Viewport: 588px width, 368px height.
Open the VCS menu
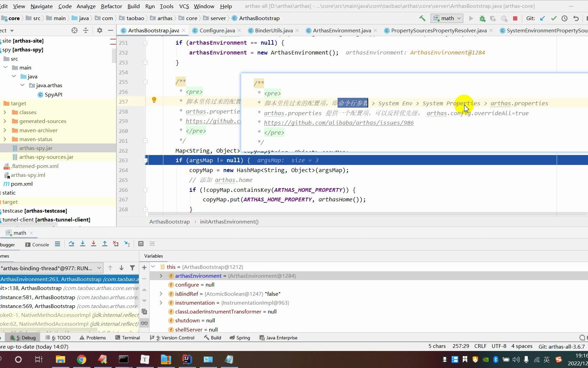(184, 6)
